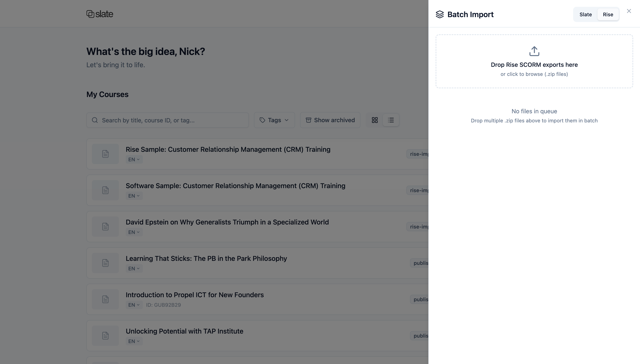The image size is (640, 364).
Task: Switch the import mode toggle to Slate
Action: coord(585,14)
